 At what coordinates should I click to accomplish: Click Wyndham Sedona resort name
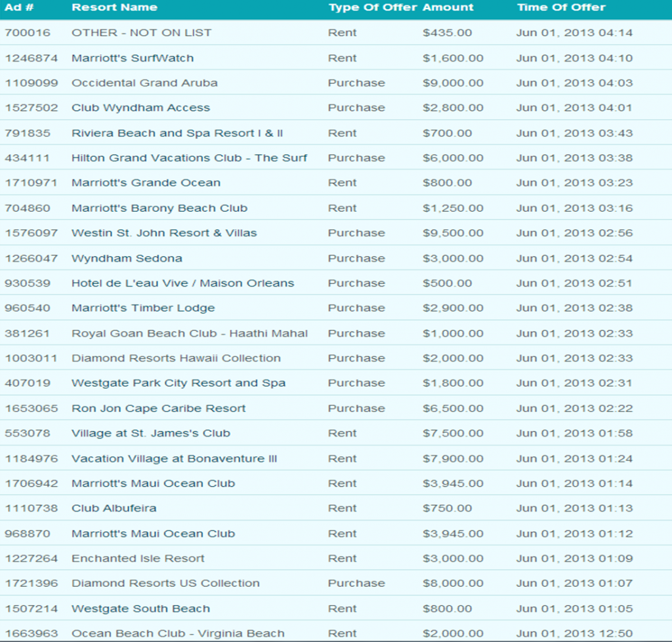click(127, 258)
